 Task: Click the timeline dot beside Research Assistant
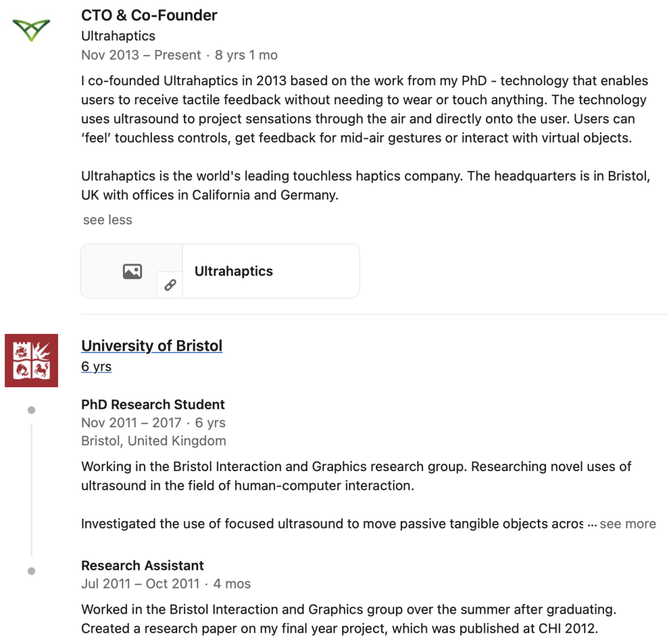31,571
